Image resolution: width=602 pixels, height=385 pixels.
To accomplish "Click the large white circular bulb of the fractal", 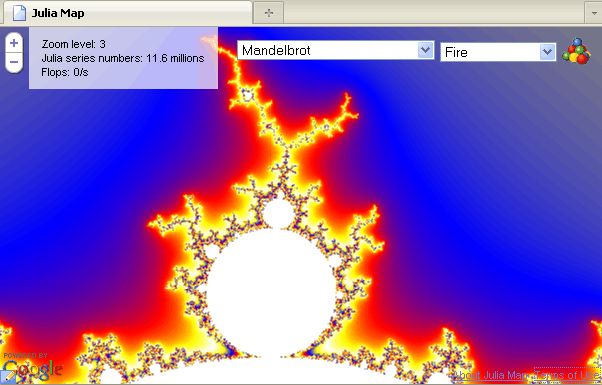I will coord(272,291).
